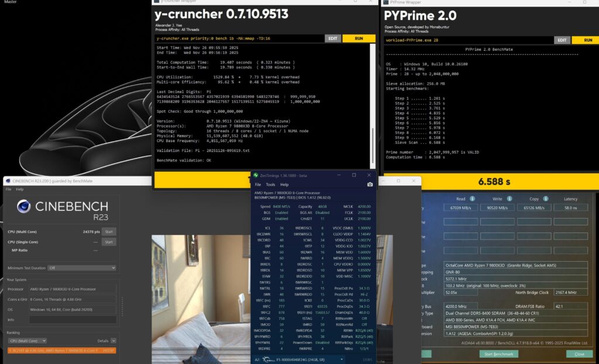The height and width of the screenshot is (364, 599).
Task: Click 'Dual Channel DDR5-8400 SDRAM' memory type field
Action: [x=515, y=313]
